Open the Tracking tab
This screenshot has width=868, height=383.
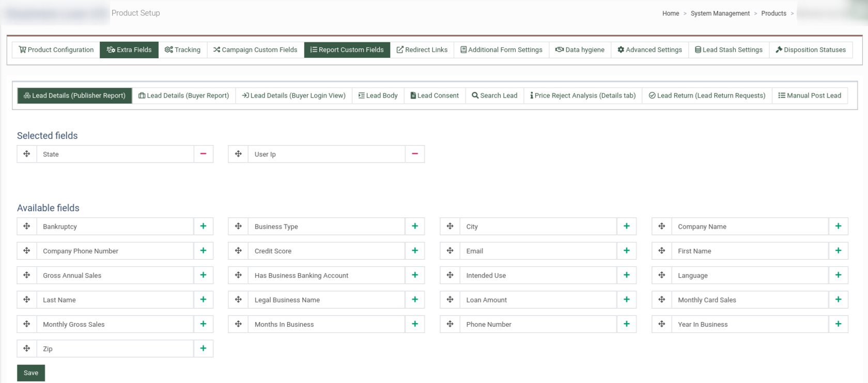click(182, 50)
